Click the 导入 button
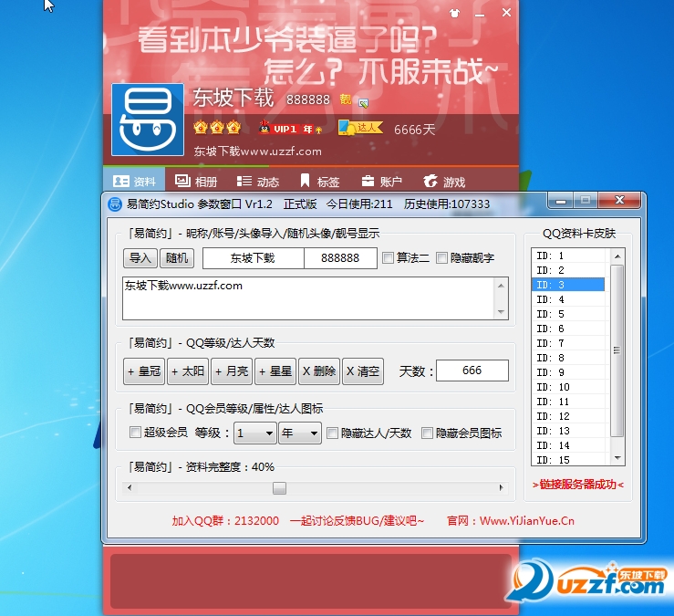674x616 pixels. click(140, 258)
